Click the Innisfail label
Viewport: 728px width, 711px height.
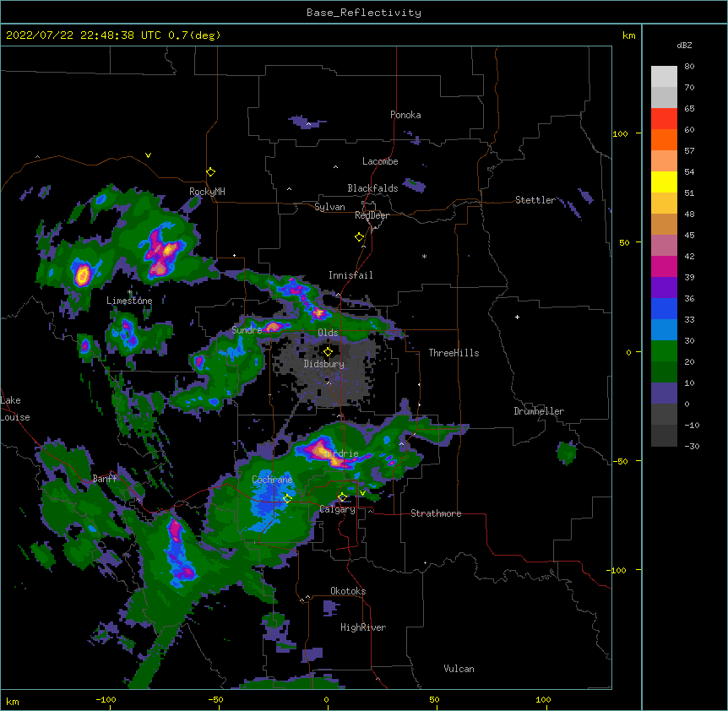(x=350, y=275)
